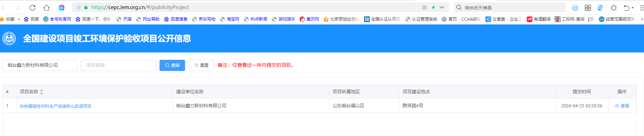The image size is (644, 136).
Task: Open the 百度搜索 bookmark
Action: 176,19
